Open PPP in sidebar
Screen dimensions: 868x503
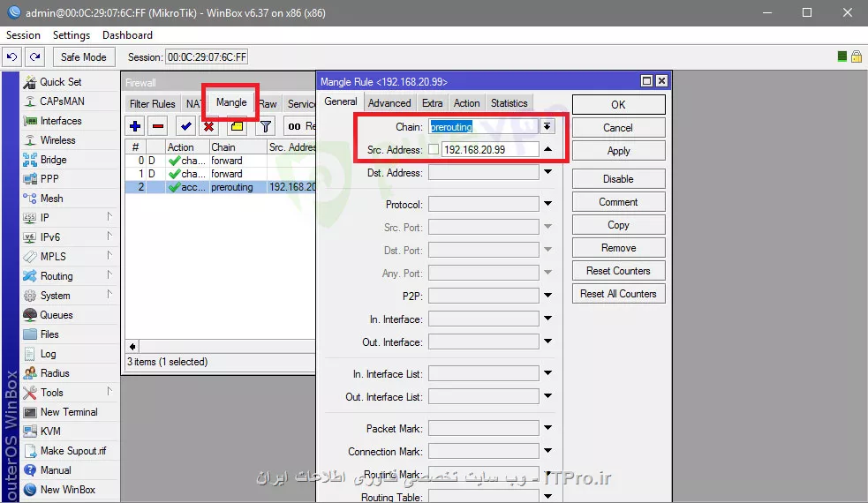click(49, 179)
